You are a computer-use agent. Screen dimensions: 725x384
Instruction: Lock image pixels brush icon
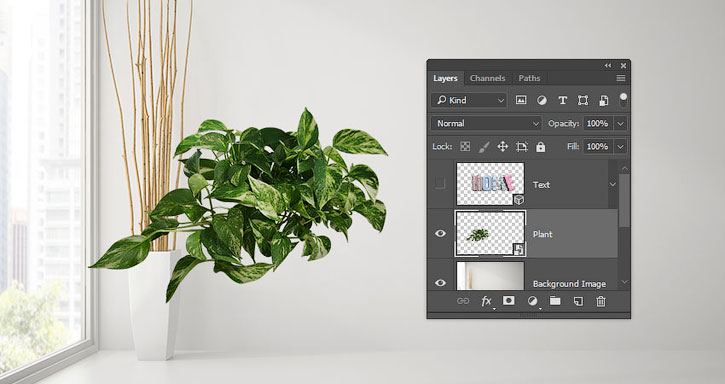pyautogui.click(x=484, y=147)
